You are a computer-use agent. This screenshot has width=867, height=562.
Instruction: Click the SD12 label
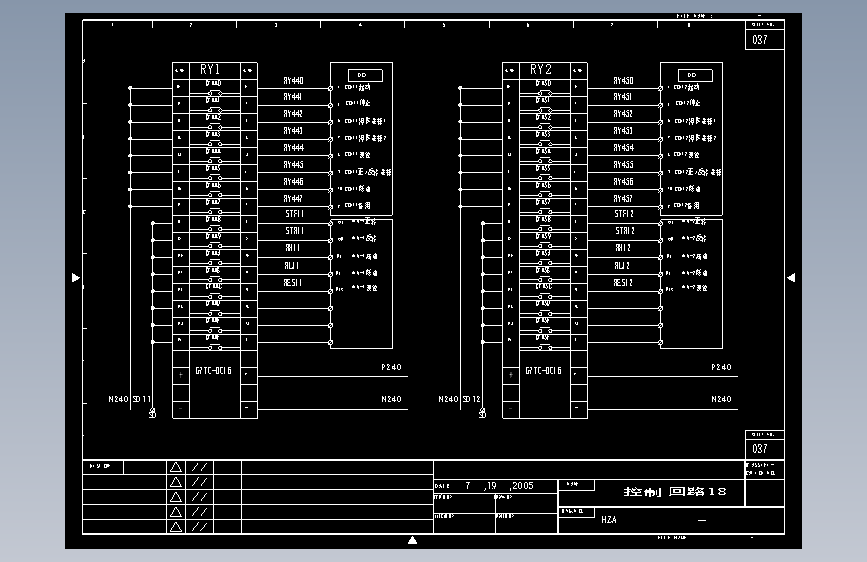click(472, 399)
